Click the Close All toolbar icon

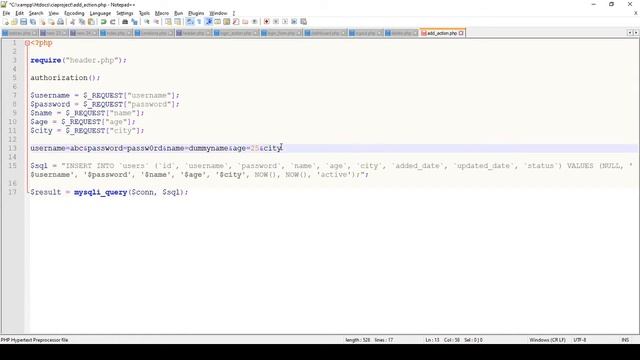[51, 22]
